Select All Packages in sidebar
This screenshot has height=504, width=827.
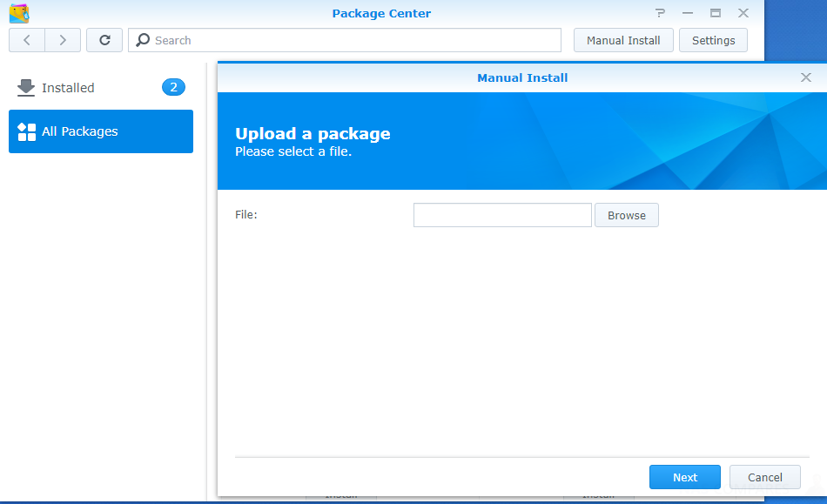pyautogui.click(x=101, y=131)
